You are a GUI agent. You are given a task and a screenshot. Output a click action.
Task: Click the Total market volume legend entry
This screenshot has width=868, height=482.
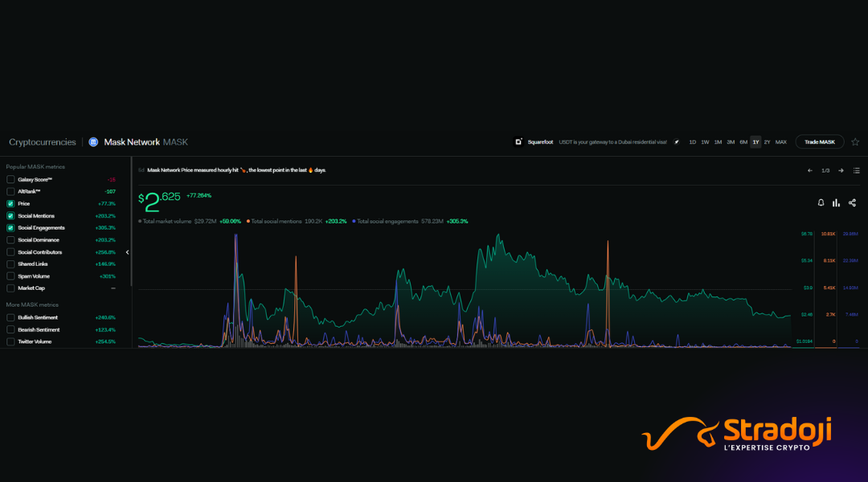coord(190,222)
